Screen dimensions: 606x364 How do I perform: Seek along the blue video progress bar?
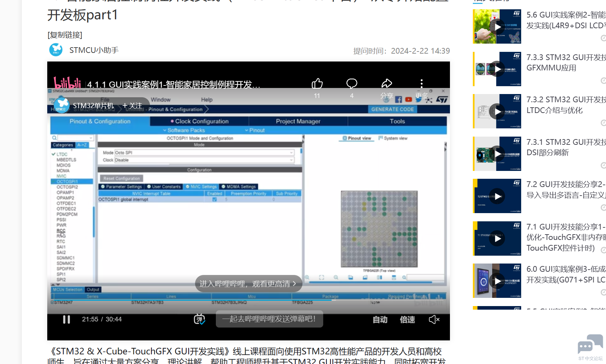pos(248,300)
